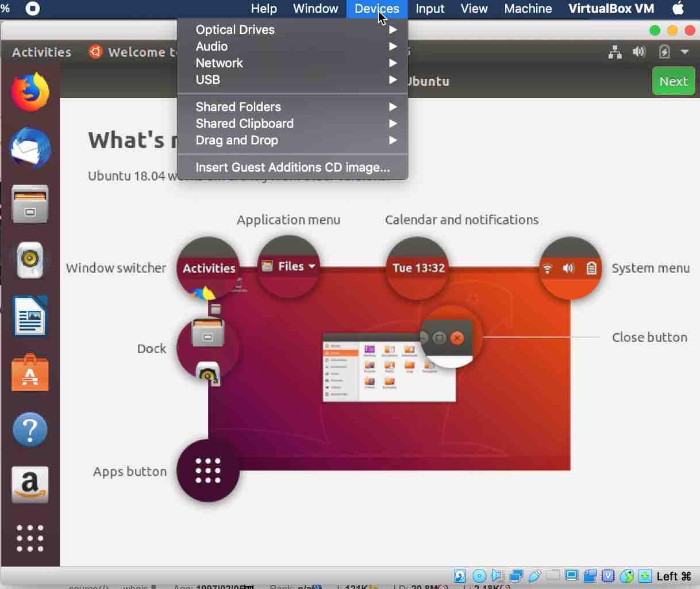The height and width of the screenshot is (589, 700).
Task: Click the audio speaker status bar icon
Action: point(498,576)
